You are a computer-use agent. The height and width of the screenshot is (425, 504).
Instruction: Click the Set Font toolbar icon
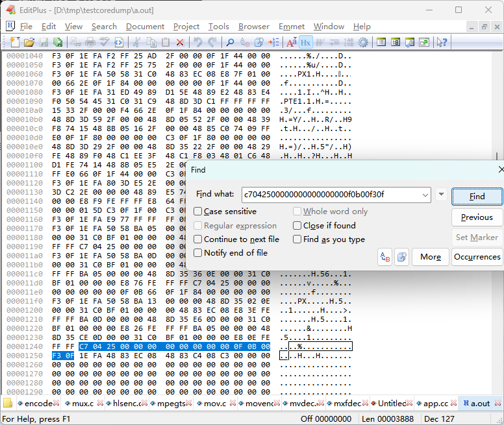[x=291, y=42]
